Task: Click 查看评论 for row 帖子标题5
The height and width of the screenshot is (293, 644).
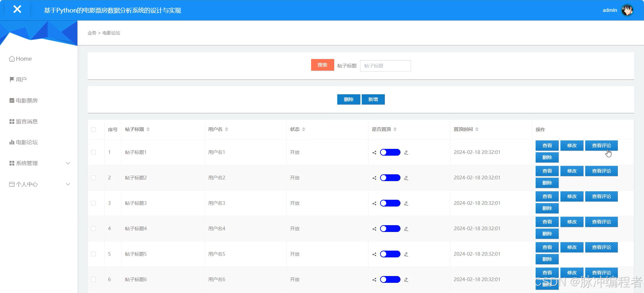Action: point(601,247)
